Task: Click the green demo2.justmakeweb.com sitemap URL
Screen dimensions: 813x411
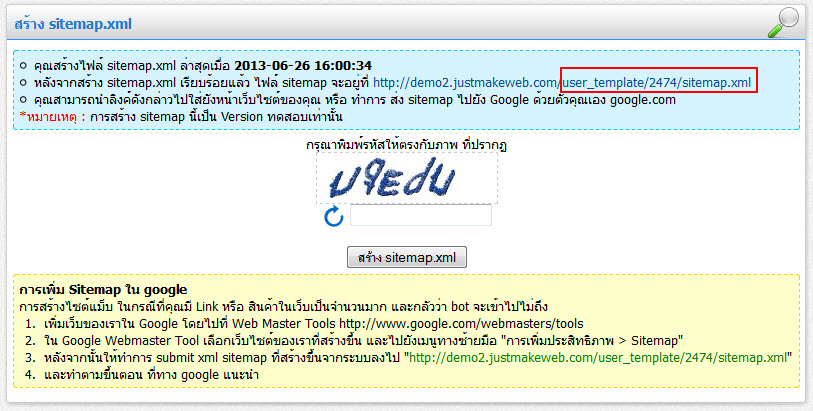Action: coord(598,358)
